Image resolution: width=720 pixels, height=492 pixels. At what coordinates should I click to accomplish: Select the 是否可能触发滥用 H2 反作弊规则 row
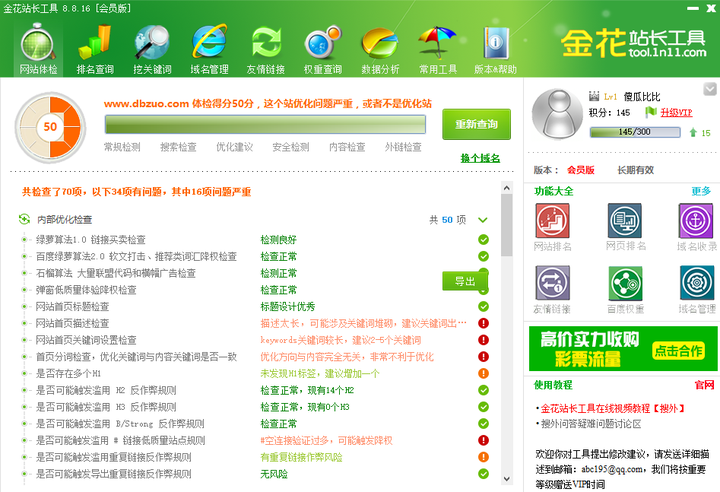[255, 390]
